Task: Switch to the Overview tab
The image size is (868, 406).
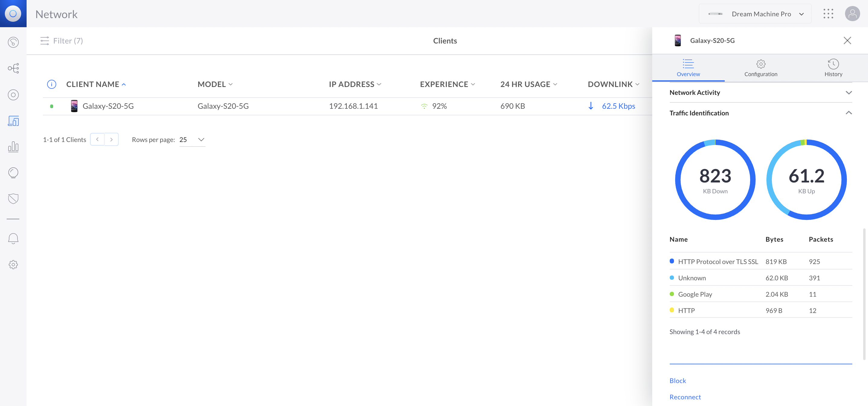Action: (x=688, y=68)
